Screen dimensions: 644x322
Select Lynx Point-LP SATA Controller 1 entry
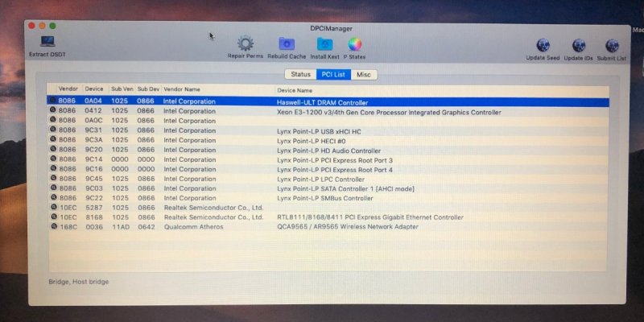pos(345,189)
